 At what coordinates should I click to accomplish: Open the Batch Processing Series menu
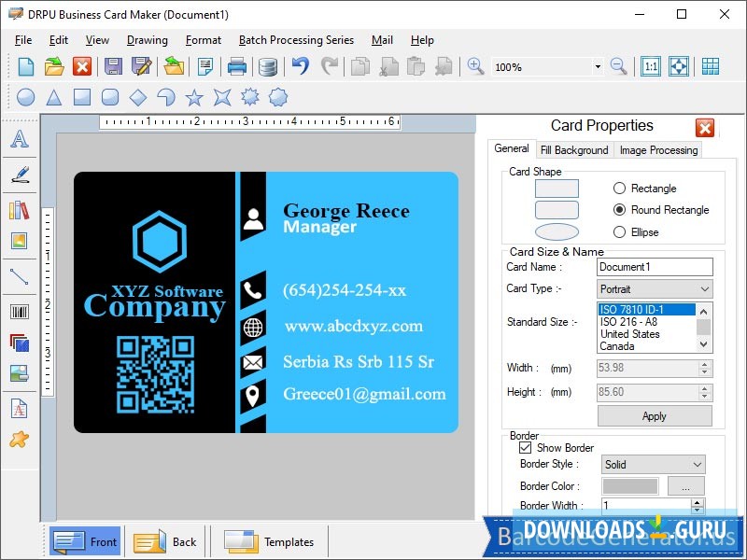pyautogui.click(x=296, y=40)
